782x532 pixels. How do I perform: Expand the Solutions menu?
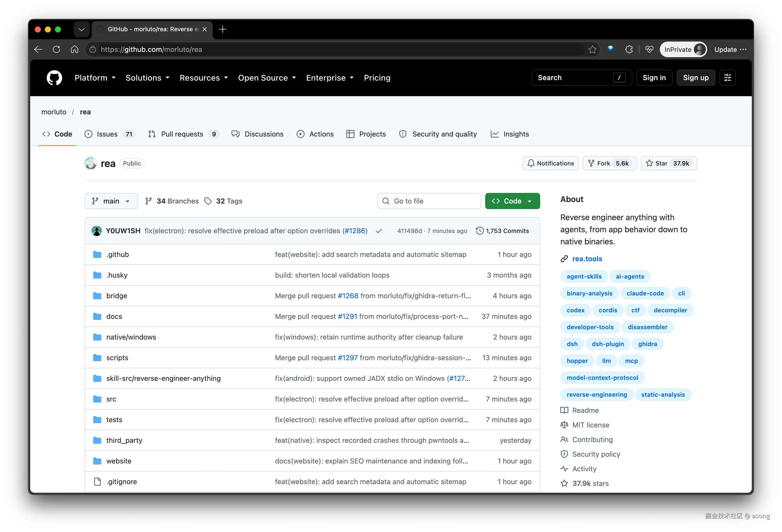click(x=147, y=78)
